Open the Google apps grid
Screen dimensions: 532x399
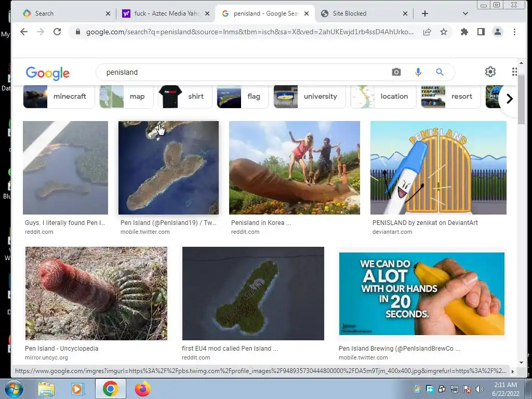(x=514, y=72)
